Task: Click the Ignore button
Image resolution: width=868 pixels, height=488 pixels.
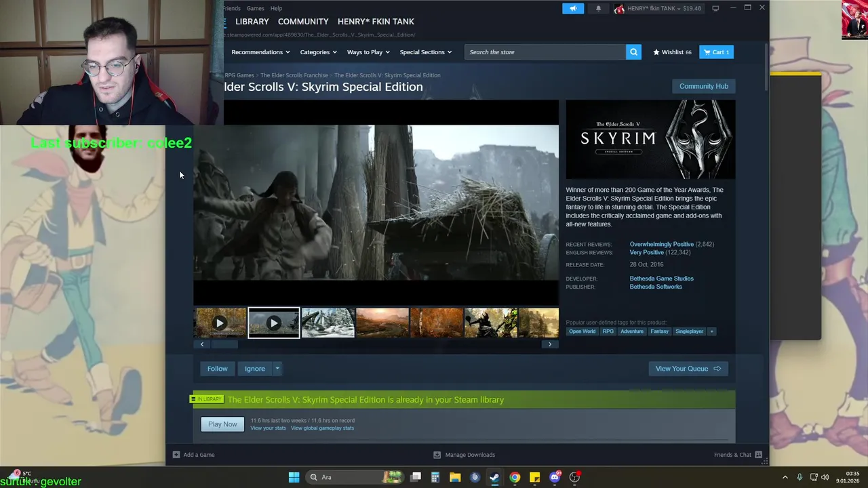Action: coord(255,369)
